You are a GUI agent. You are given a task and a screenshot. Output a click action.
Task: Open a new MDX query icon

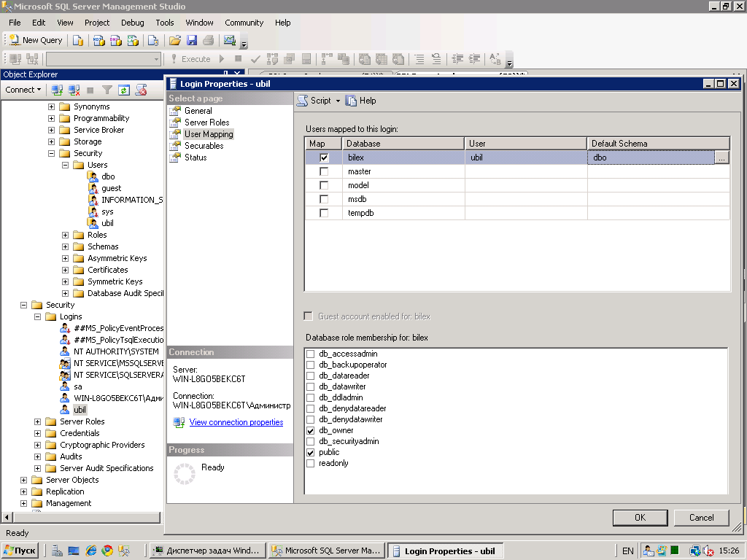tap(98, 41)
